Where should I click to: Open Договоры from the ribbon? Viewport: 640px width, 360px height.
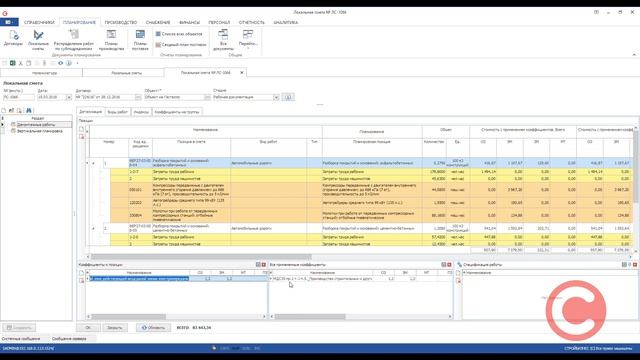tap(13, 38)
